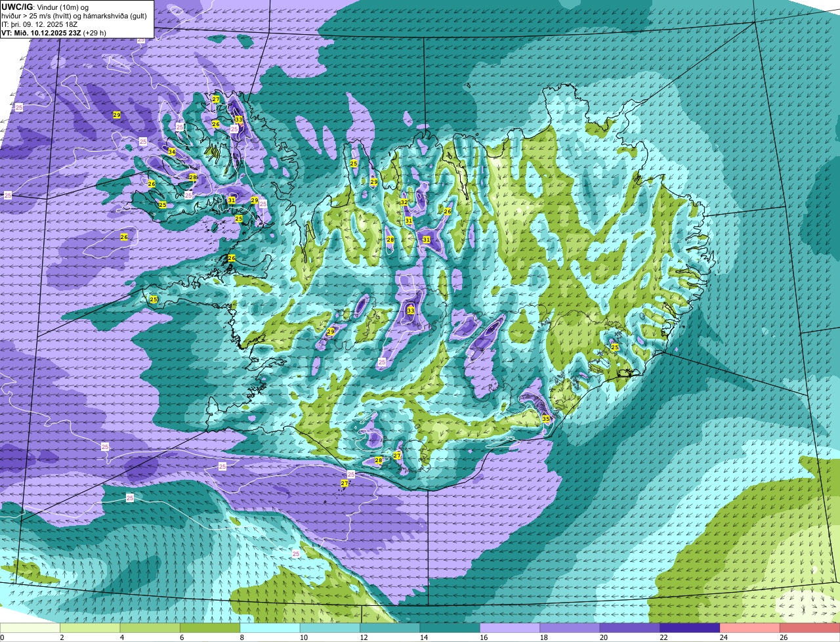Click the 0–2 m/s cream legend swatch

(31, 628)
